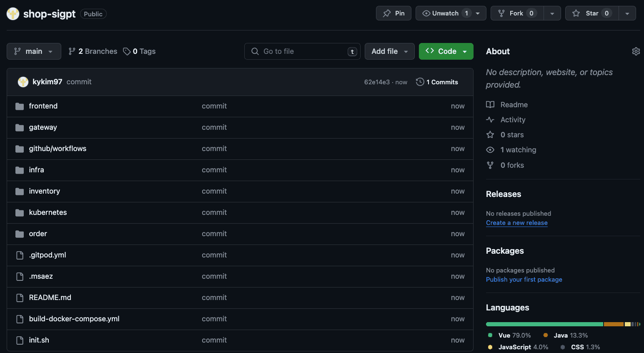
Task: Open the build-docker-compose.yml file name
Action: tap(74, 319)
